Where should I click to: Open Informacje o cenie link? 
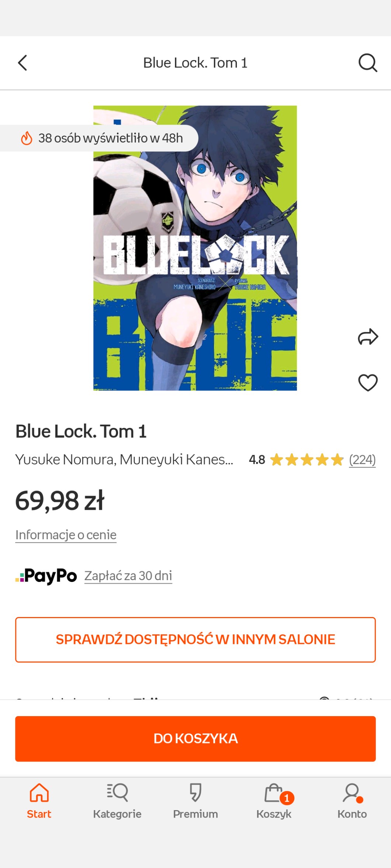click(66, 535)
